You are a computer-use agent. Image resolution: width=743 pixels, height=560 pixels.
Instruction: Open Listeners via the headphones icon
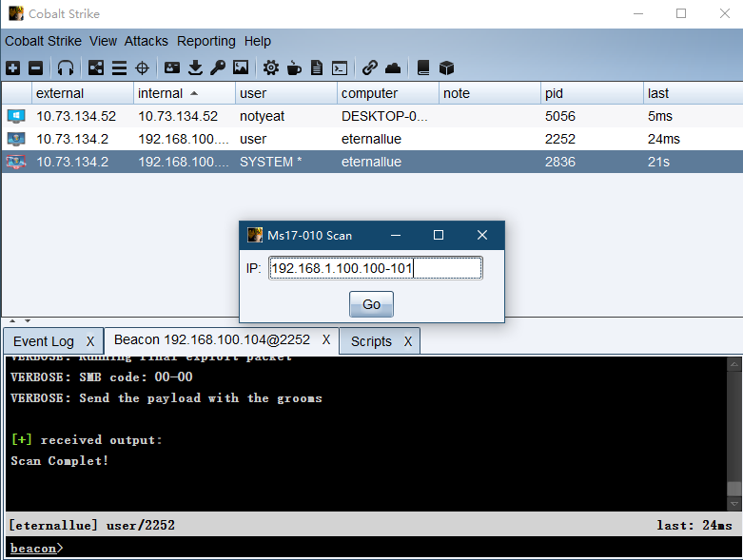[66, 68]
